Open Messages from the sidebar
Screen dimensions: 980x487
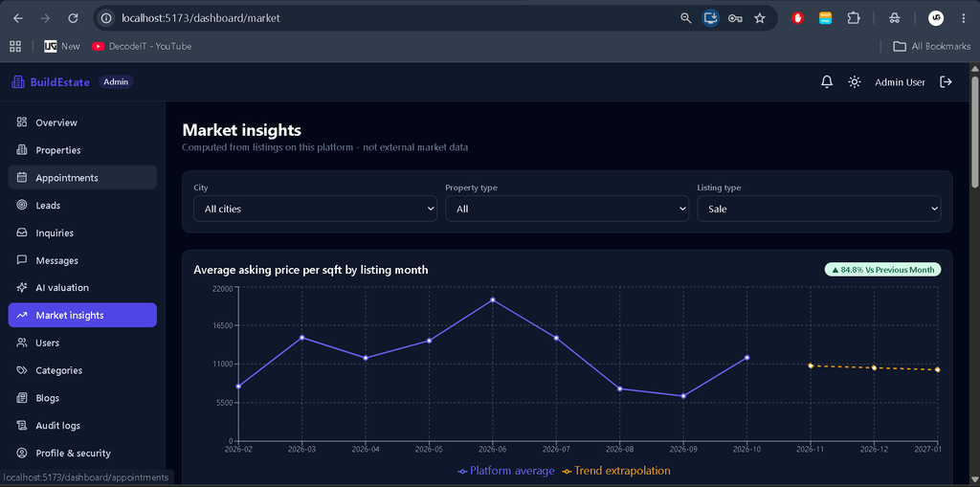[56, 260]
